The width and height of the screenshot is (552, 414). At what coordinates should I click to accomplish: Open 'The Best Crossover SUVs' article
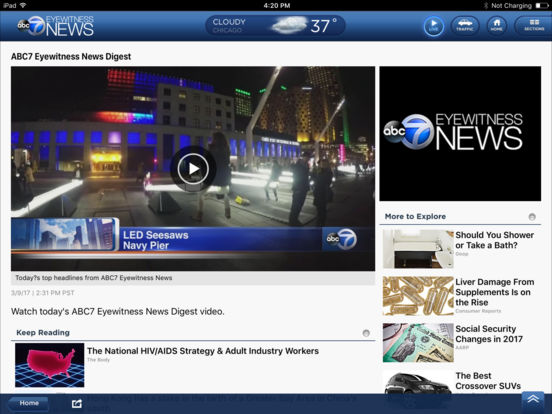(488, 381)
